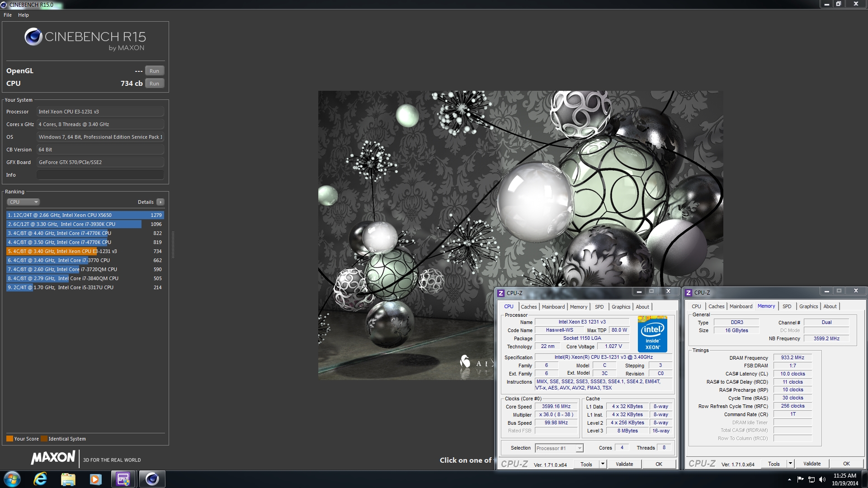The image size is (868, 488).
Task: Open the CPU ranking type dropdown
Action: pos(24,202)
